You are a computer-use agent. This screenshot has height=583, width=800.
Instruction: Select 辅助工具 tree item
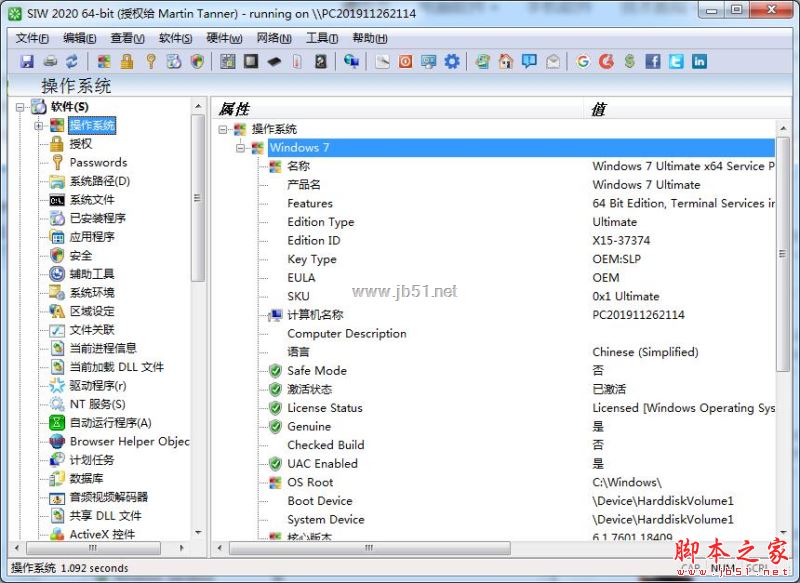click(92, 274)
